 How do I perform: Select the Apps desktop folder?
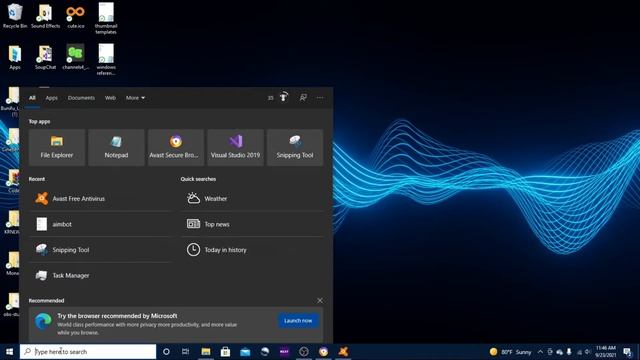coord(15,58)
